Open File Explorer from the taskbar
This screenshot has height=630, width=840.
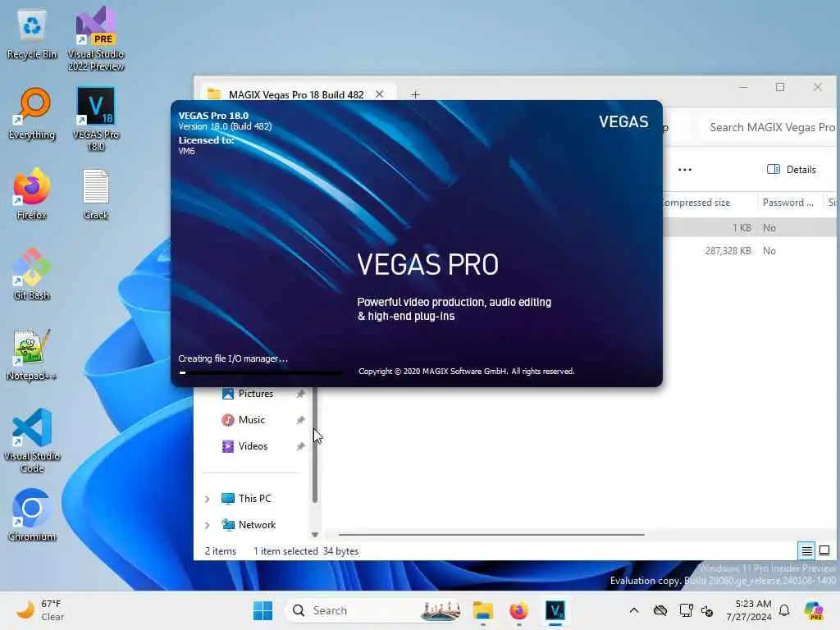(482, 610)
